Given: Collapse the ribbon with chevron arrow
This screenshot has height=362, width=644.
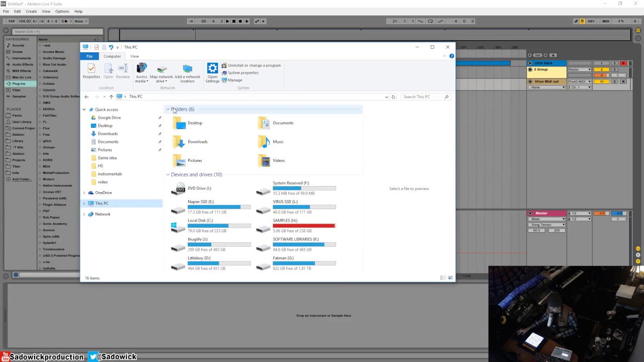Looking at the screenshot, I should pos(444,56).
